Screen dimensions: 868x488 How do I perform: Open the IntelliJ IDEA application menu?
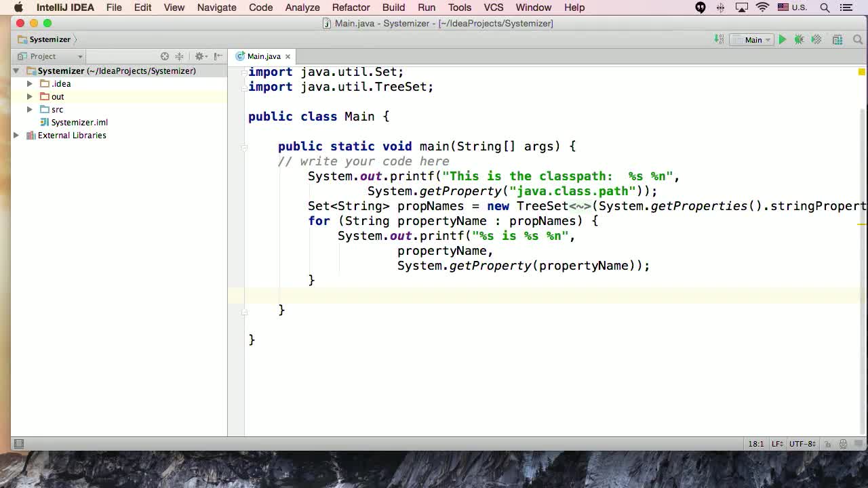click(x=65, y=7)
